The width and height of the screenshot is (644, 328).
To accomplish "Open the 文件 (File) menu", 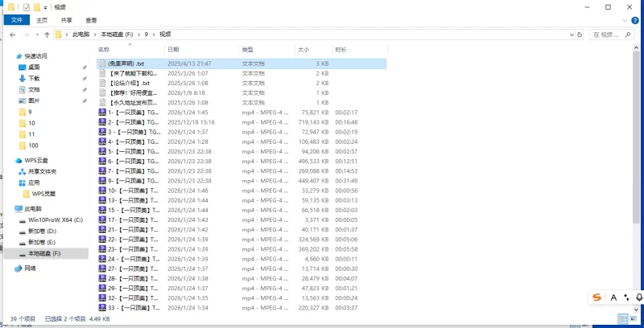I will point(15,19).
